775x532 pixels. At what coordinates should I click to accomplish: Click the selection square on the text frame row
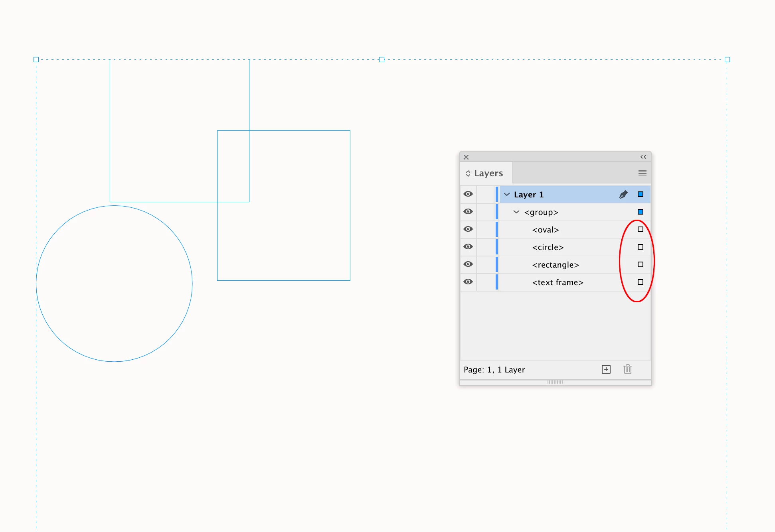[x=640, y=282]
